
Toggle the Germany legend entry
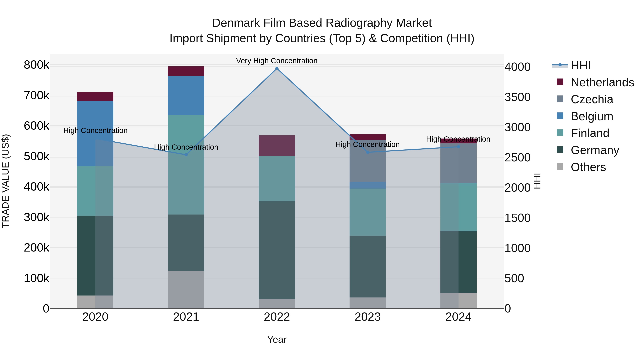click(x=588, y=150)
